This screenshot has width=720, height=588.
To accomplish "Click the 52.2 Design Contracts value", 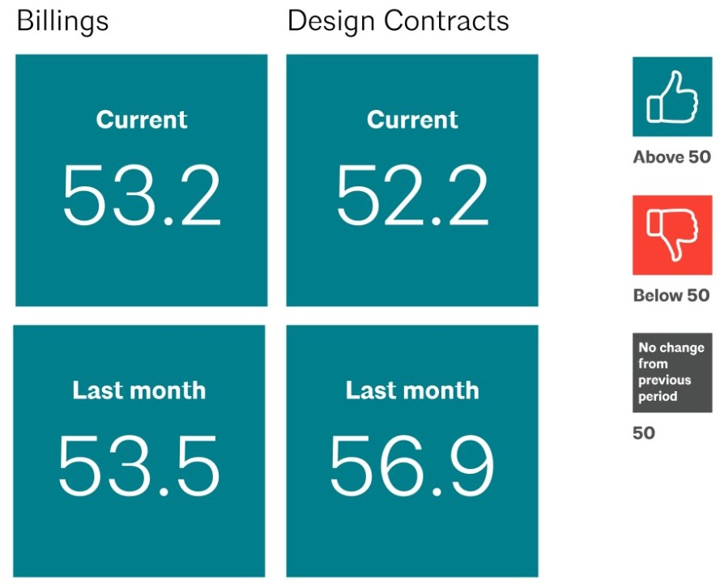I will (x=412, y=197).
